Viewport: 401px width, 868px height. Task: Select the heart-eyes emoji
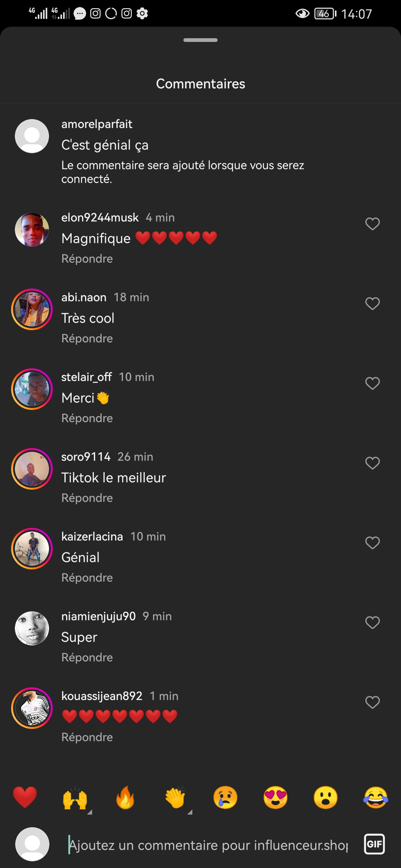[x=276, y=798]
